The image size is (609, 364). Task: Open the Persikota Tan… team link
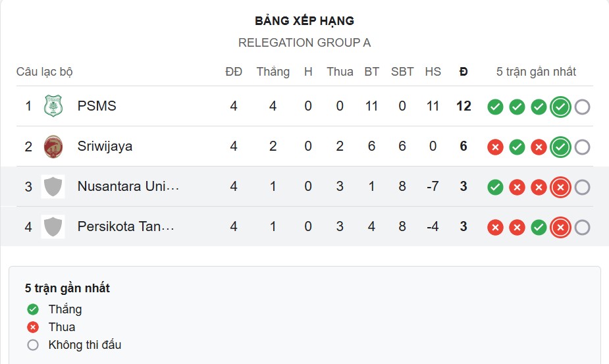pos(126,227)
